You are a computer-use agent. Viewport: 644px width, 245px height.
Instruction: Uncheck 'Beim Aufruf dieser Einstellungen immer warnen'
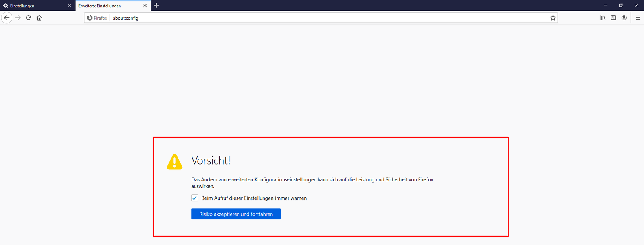195,198
